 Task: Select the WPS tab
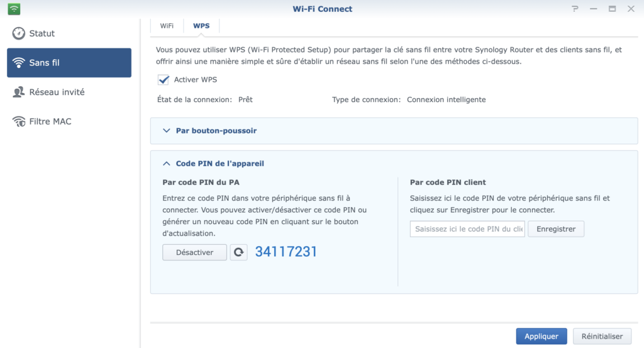coord(201,25)
